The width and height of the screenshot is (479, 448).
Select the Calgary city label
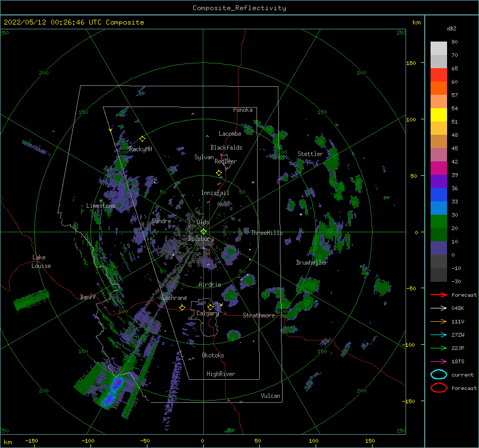tap(208, 313)
